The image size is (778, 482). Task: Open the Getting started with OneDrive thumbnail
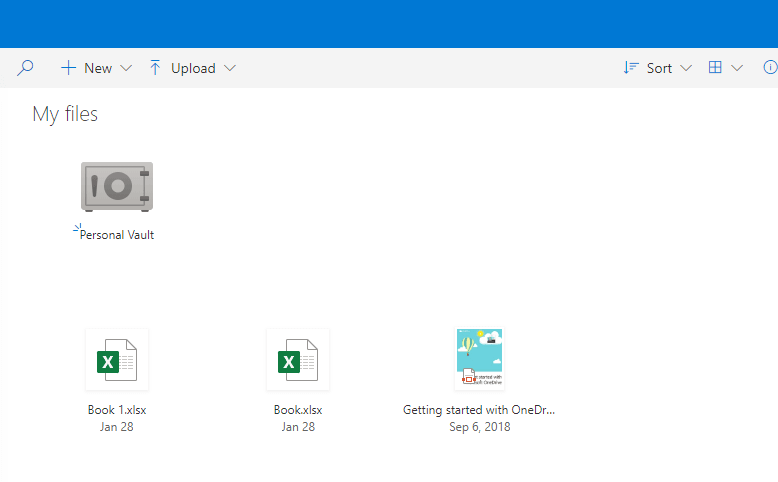coord(479,359)
